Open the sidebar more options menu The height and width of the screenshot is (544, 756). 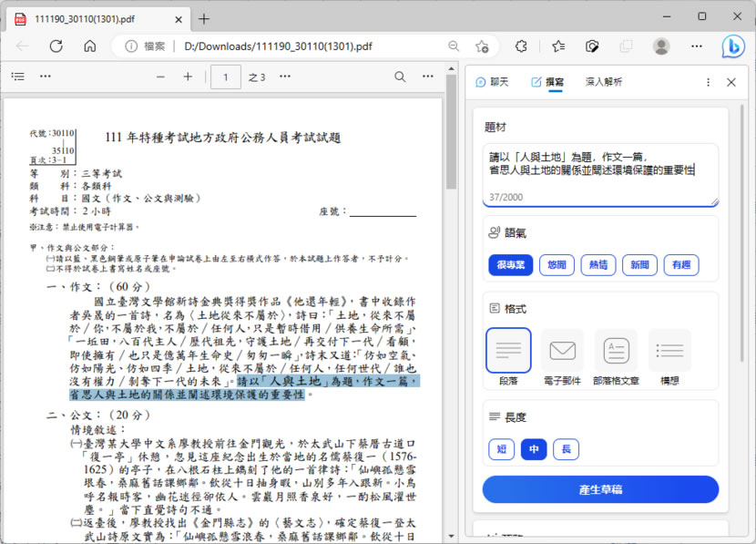pyautogui.click(x=707, y=82)
